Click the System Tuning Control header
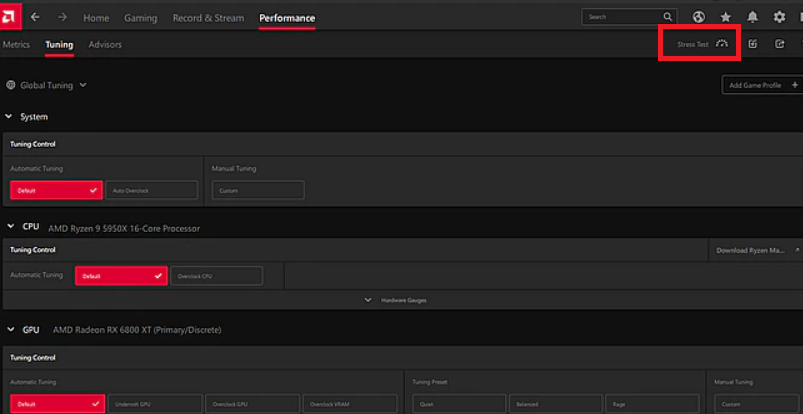Viewport: 803px width, 414px height. [33, 144]
